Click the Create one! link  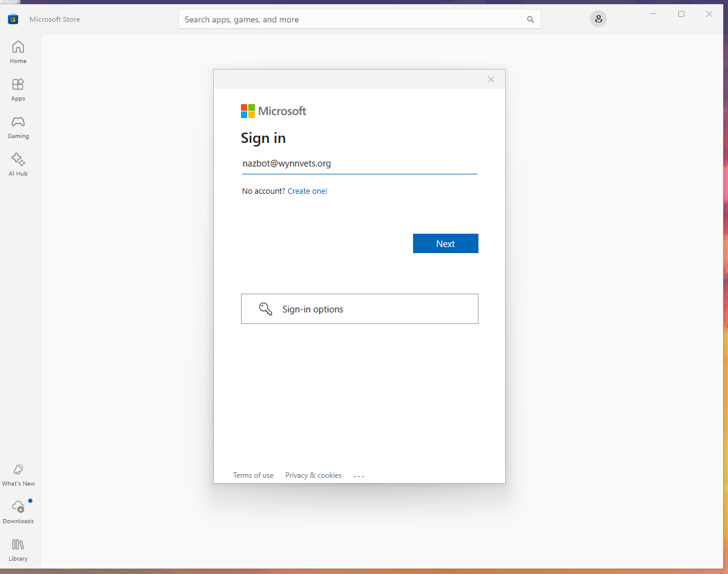coord(307,191)
